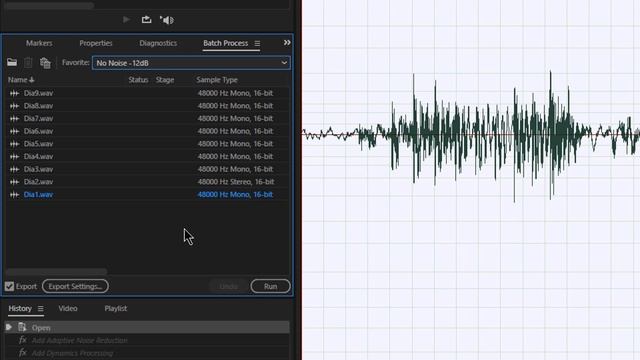640x360 pixels.
Task: Select the Dia9.wav file row
Action: pos(147,93)
